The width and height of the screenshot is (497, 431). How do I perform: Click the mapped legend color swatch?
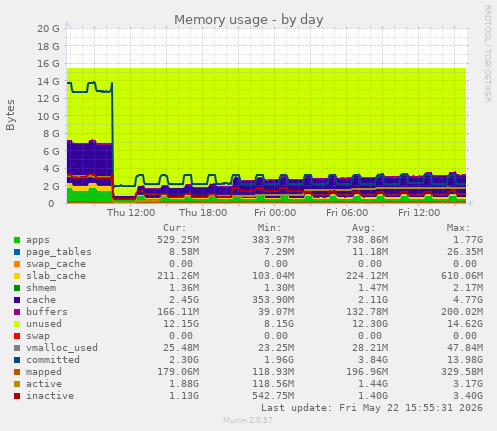17,372
